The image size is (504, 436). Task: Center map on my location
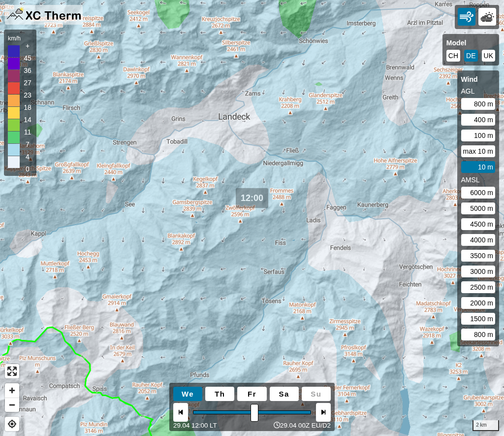click(x=12, y=424)
